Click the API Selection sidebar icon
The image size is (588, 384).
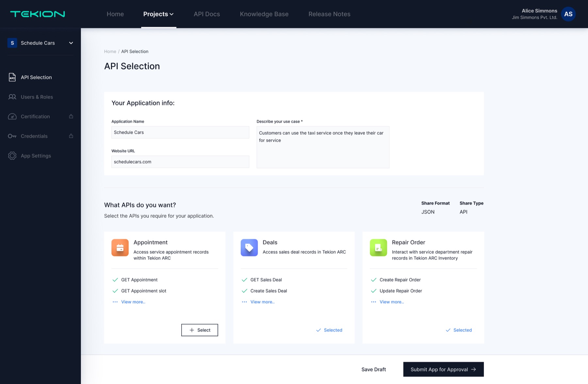pyautogui.click(x=12, y=77)
